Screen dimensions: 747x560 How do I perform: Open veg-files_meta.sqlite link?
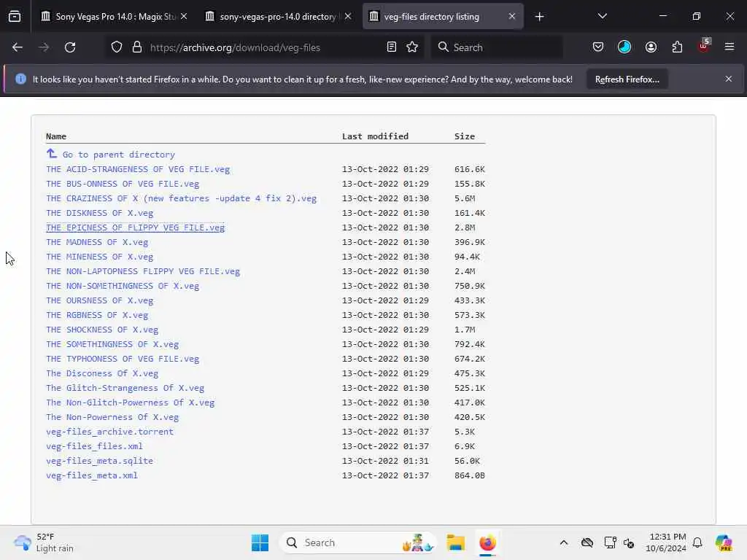point(99,461)
